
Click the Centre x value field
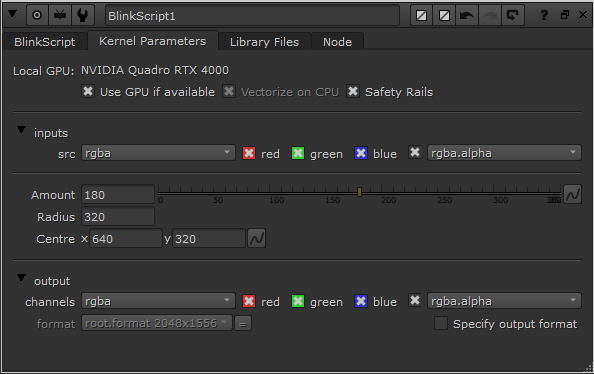126,239
